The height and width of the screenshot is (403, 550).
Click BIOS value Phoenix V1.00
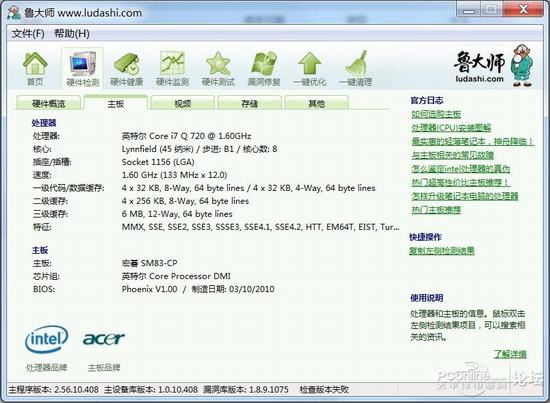pyautogui.click(x=198, y=289)
